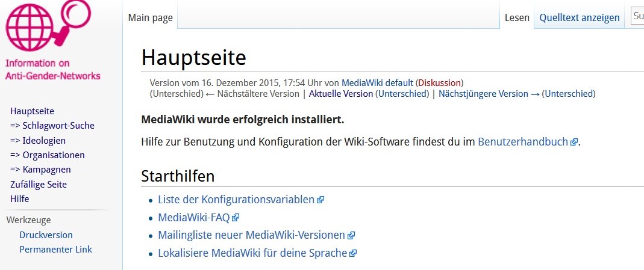644x270 pixels.
Task: Switch to the Main page tab
Action: coord(151,17)
